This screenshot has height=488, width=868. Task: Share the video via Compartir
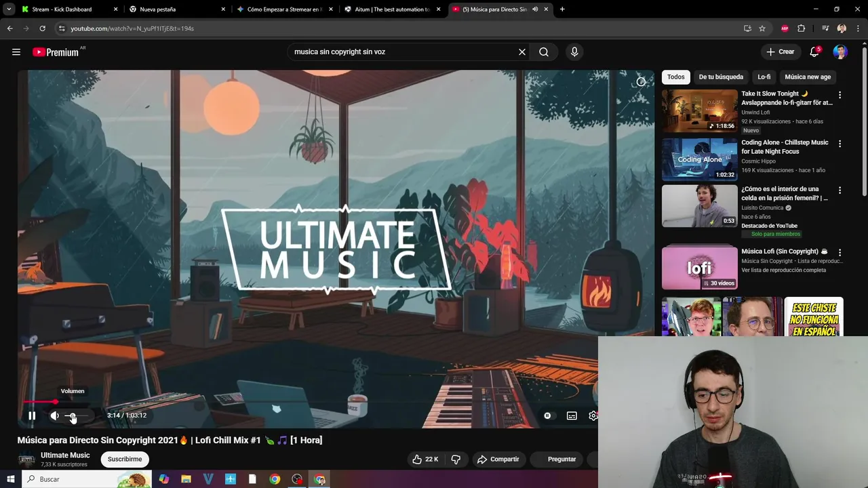(x=498, y=459)
